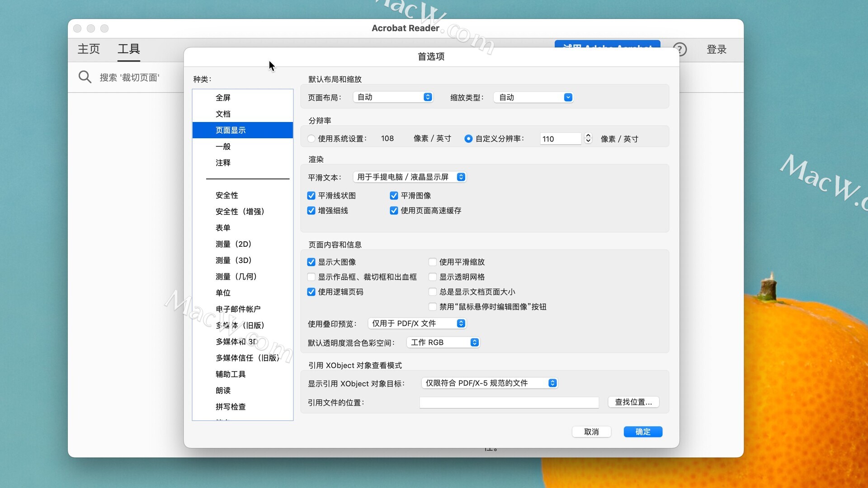868x488 pixels.
Task: Select 辅助工具 category
Action: (243, 374)
